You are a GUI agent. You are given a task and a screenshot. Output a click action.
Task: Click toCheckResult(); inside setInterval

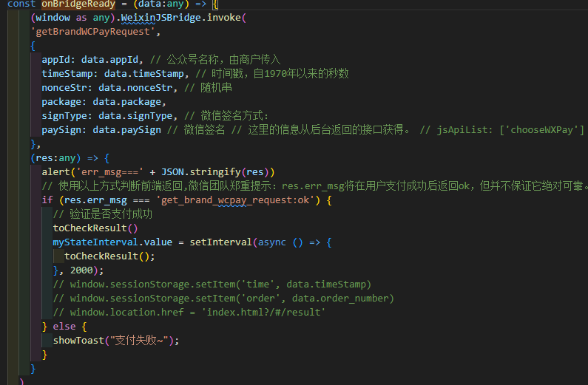tap(109, 256)
